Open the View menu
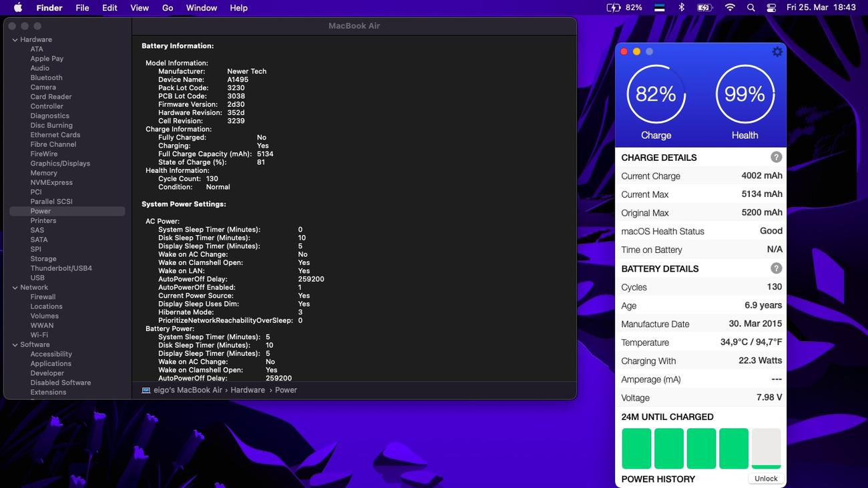868x488 pixels. pyautogui.click(x=140, y=8)
